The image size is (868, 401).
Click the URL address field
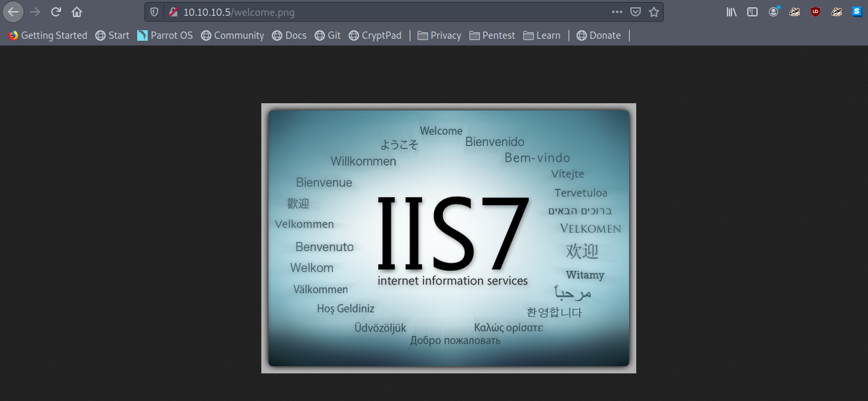click(394, 12)
